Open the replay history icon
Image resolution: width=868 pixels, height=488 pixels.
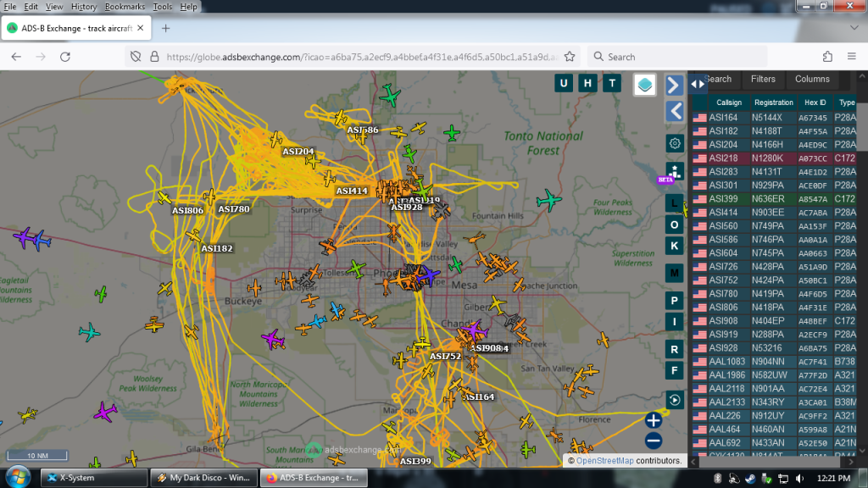pos(674,400)
